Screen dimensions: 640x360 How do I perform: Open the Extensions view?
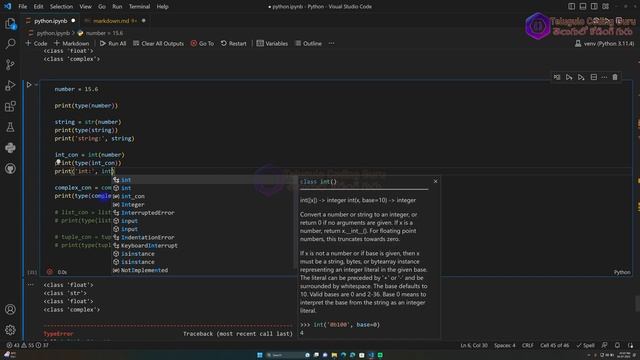(x=10, y=106)
